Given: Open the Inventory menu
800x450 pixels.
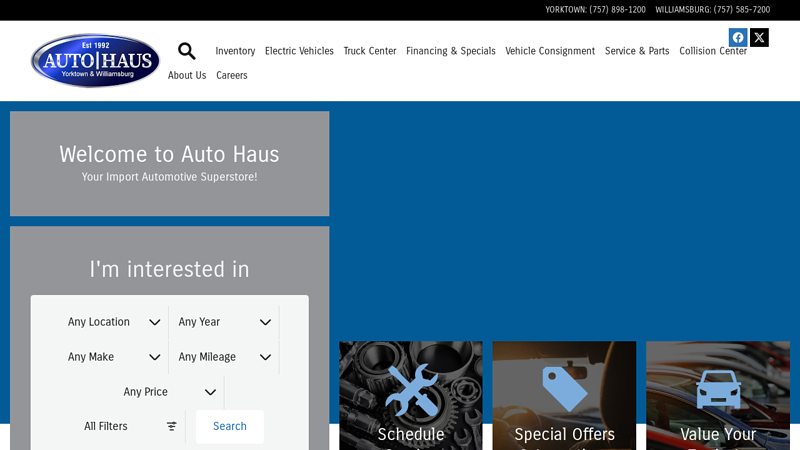Looking at the screenshot, I should pos(235,51).
